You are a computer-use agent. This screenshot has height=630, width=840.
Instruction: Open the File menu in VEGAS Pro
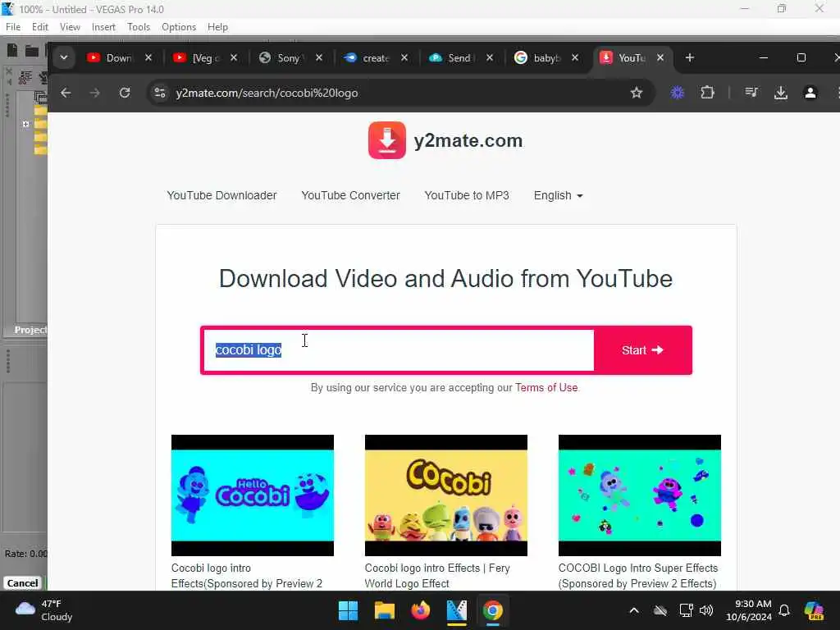pyautogui.click(x=13, y=27)
